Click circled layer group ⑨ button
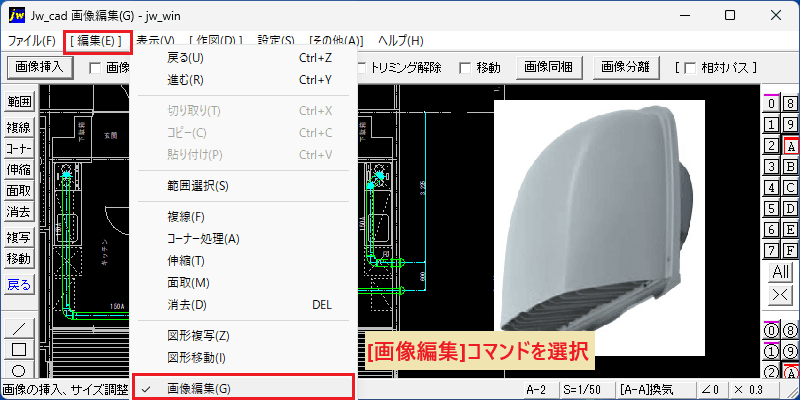The image size is (800, 400). 790,352
